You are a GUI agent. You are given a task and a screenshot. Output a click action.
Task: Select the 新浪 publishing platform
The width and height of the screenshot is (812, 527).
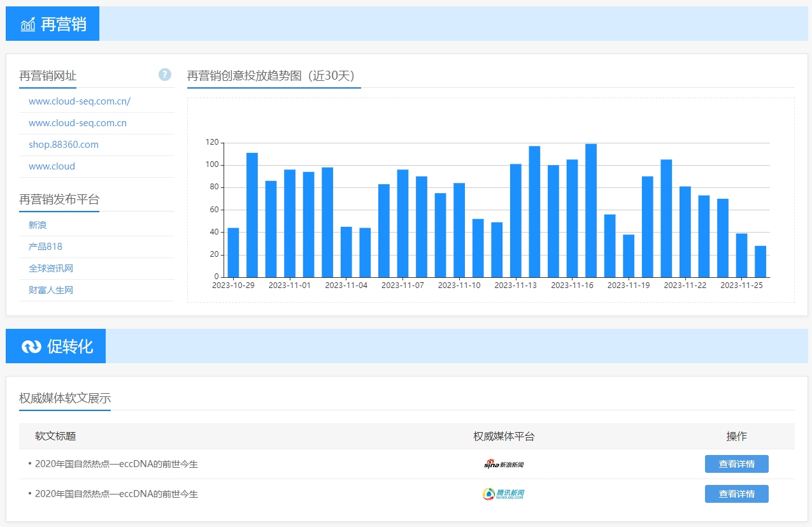(38, 225)
